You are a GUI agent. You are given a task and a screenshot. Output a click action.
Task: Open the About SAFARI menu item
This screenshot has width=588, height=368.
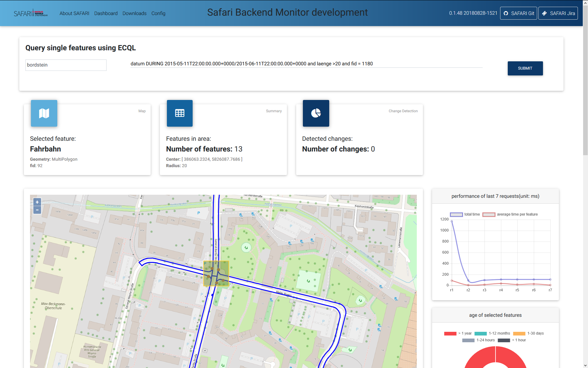click(x=74, y=13)
